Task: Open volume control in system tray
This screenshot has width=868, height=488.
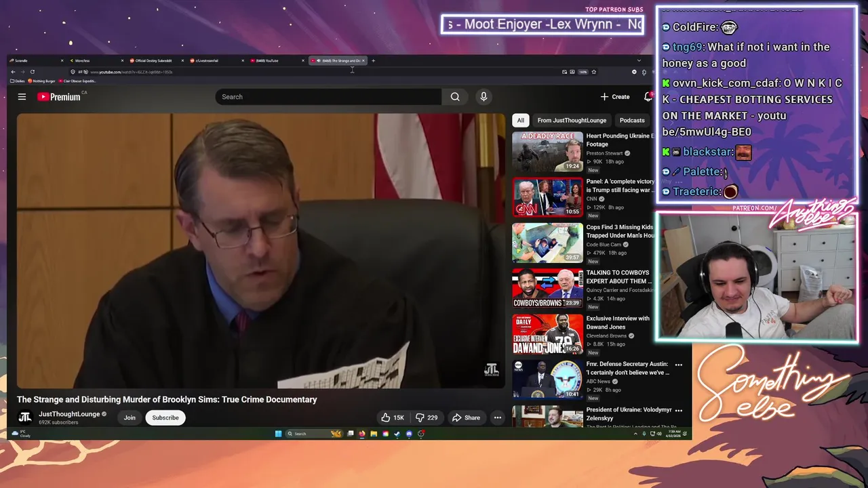Action: pyautogui.click(x=658, y=434)
